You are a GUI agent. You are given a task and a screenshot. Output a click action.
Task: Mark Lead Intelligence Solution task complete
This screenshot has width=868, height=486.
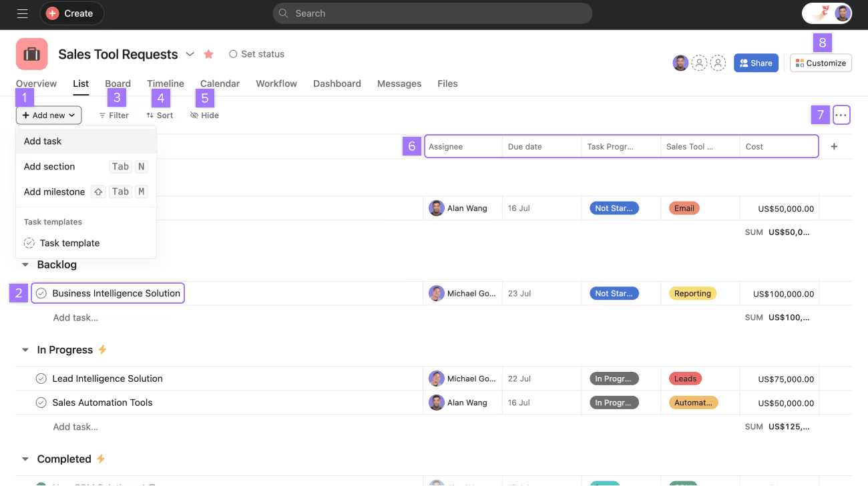point(41,379)
